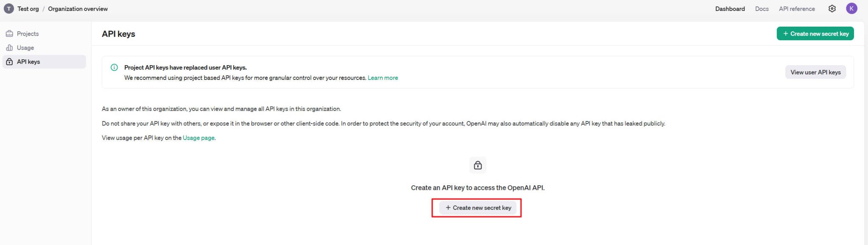Screen dimensions: 868x245
Task: Select API keys in the sidebar
Action: coord(44,62)
